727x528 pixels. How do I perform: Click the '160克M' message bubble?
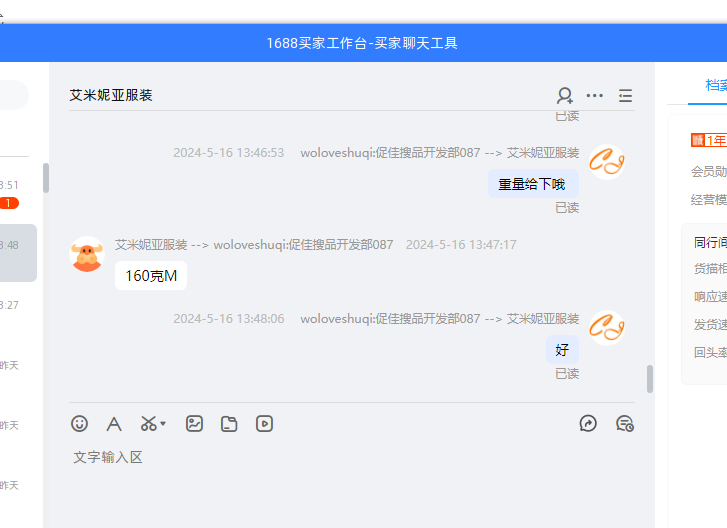[x=151, y=276]
